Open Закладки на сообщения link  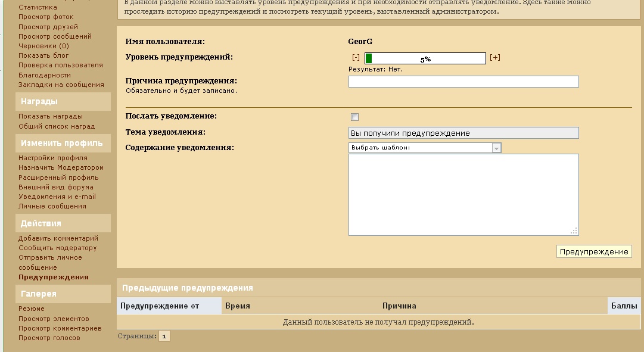[x=61, y=85]
